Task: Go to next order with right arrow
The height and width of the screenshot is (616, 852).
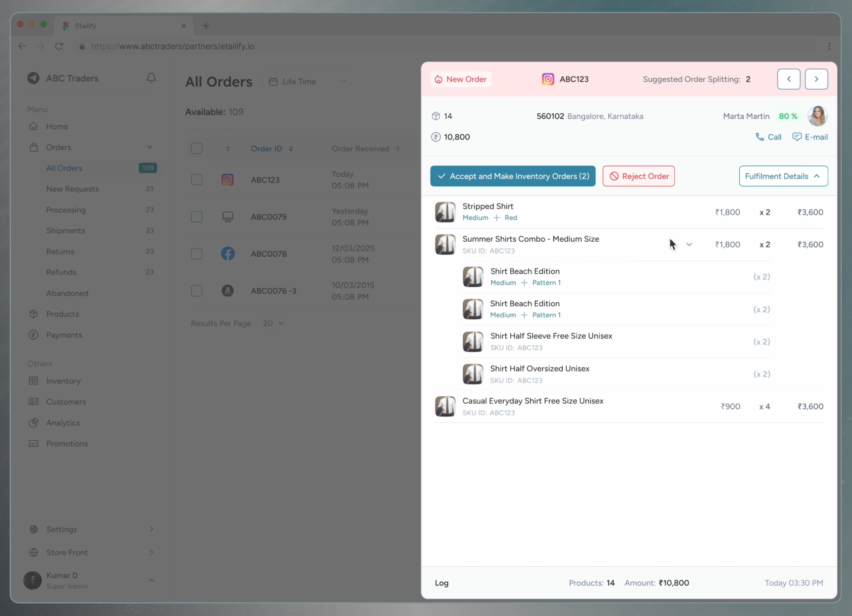Action: pos(816,79)
